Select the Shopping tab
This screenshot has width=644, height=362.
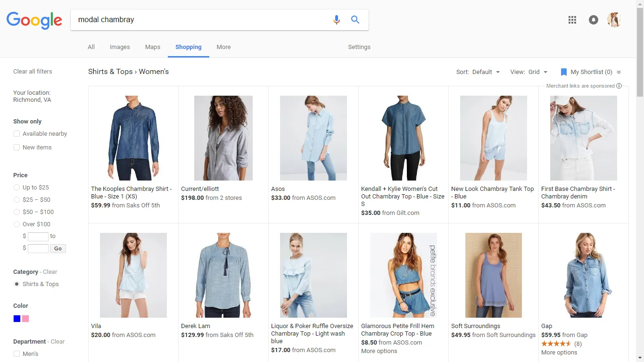189,47
